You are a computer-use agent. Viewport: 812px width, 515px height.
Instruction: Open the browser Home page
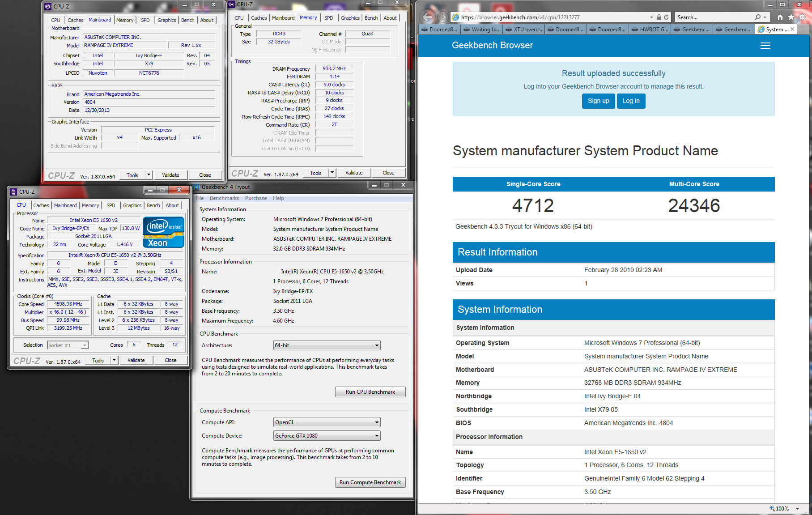[x=780, y=17]
